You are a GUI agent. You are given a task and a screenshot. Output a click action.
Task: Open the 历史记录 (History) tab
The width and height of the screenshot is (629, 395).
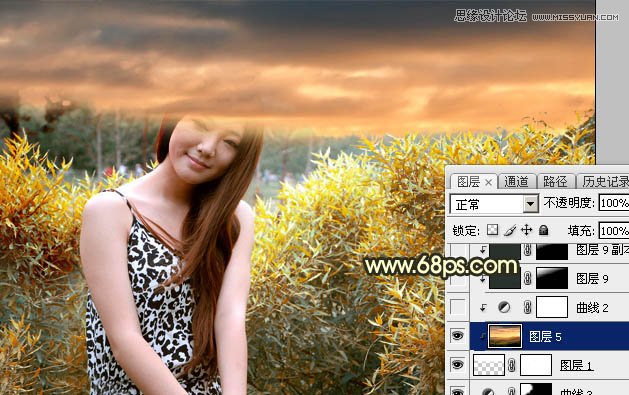(605, 182)
